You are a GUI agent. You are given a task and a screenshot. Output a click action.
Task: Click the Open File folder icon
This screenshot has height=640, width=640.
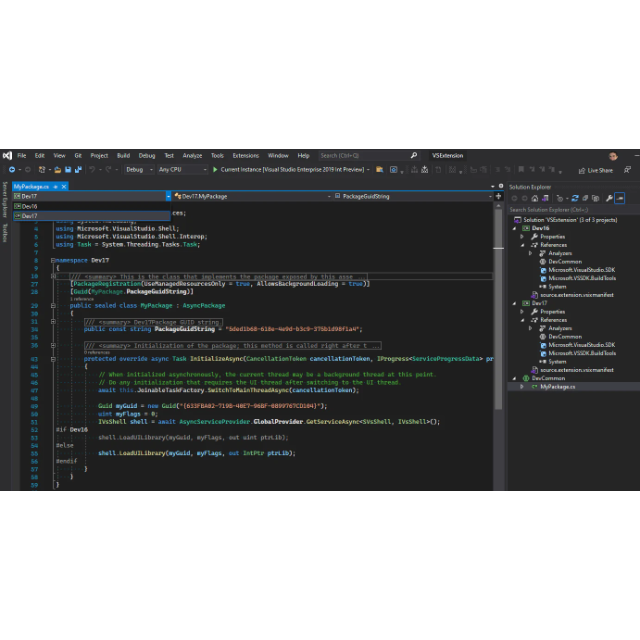pyautogui.click(x=58, y=170)
